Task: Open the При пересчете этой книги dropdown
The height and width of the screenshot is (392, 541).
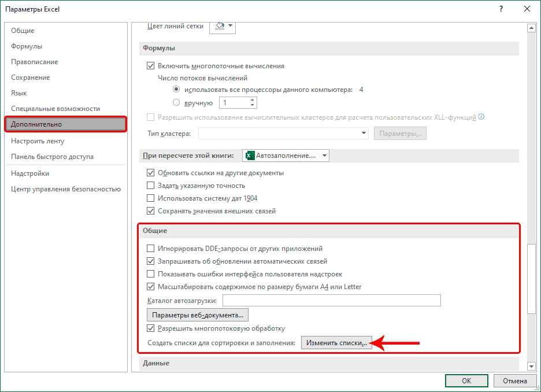Action: (286, 156)
